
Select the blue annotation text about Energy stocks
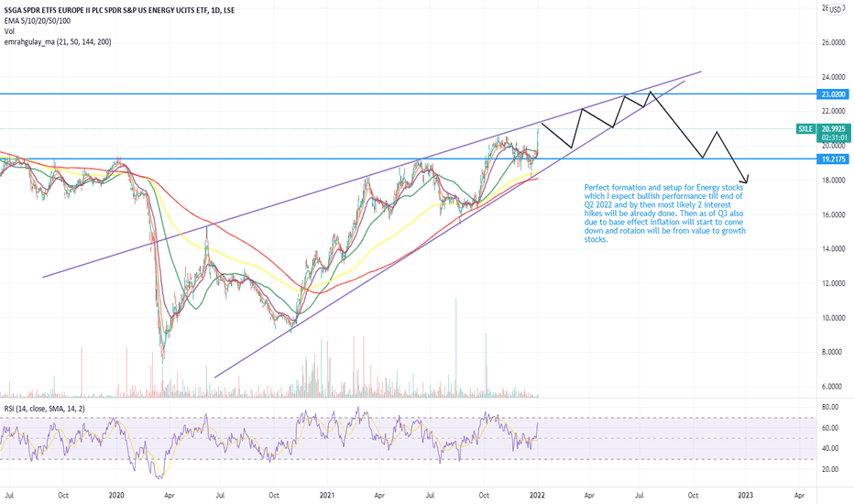[x=665, y=213]
